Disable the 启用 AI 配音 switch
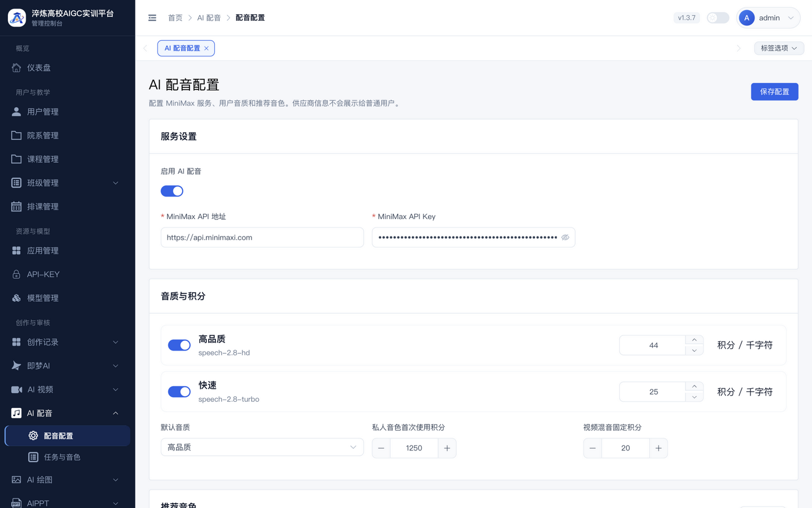Viewport: 812px width, 508px height. (x=172, y=191)
